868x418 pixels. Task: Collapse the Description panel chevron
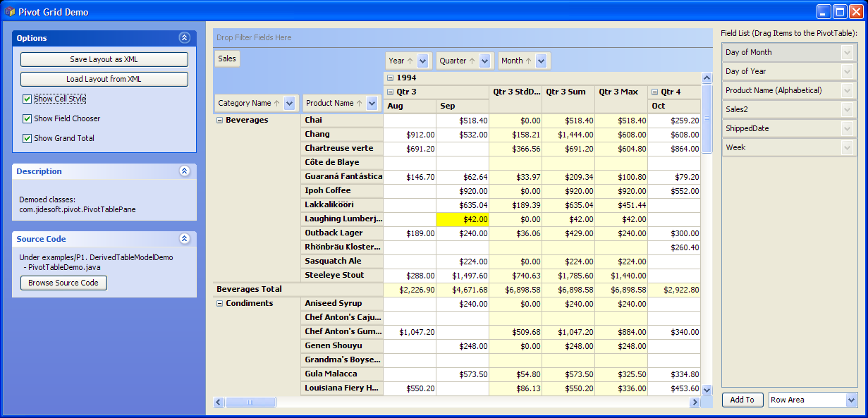pyautogui.click(x=184, y=171)
